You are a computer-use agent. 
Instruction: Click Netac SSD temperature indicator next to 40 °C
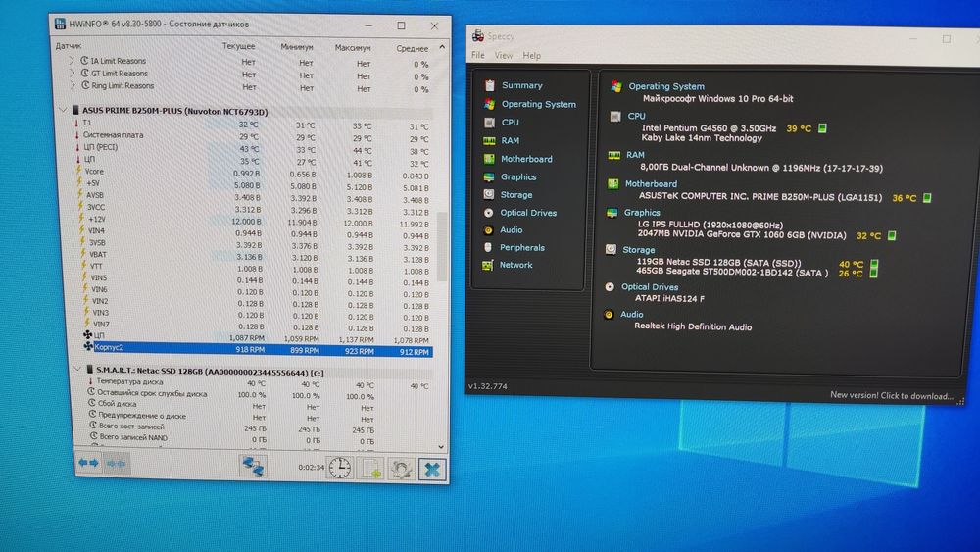pyautogui.click(x=874, y=264)
